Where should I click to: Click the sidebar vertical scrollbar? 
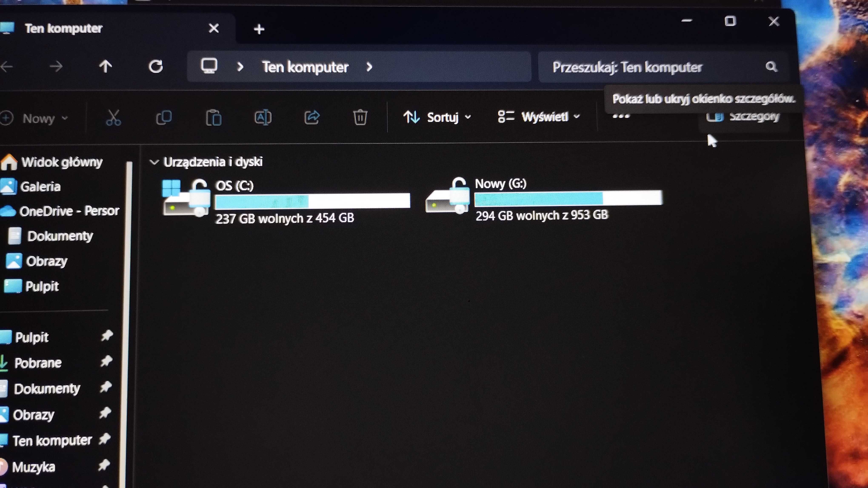pos(127,323)
